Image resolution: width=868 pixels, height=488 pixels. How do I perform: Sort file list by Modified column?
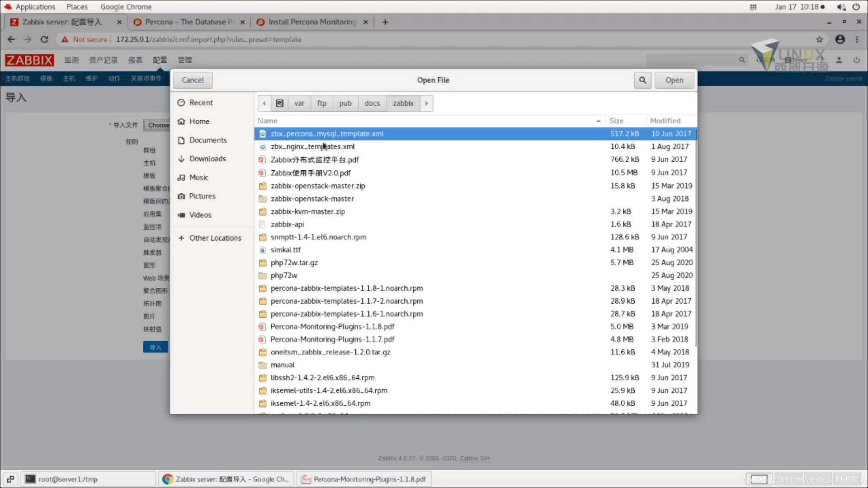[x=671, y=121]
